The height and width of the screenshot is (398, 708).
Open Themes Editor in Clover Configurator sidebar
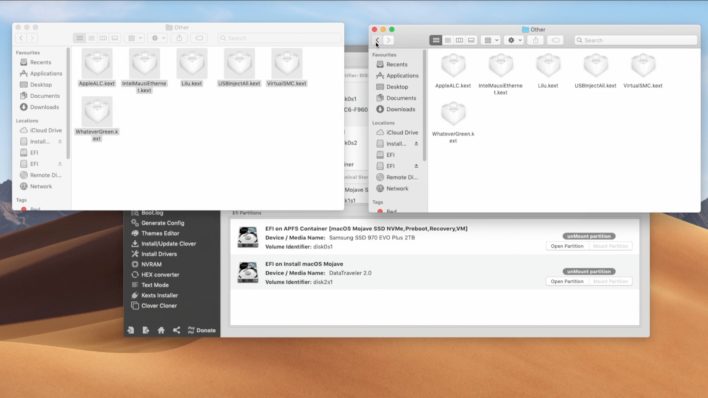155,234
